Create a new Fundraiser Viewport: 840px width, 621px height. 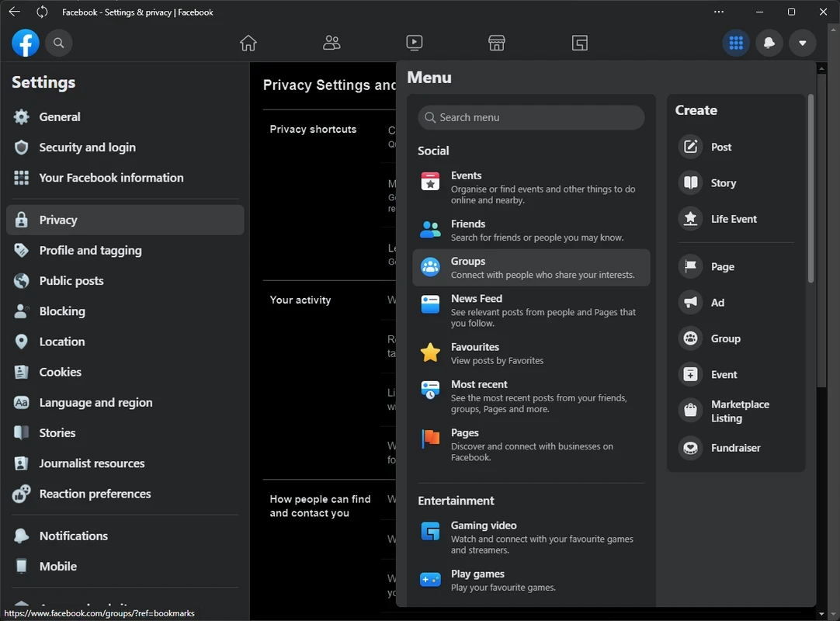coord(735,448)
